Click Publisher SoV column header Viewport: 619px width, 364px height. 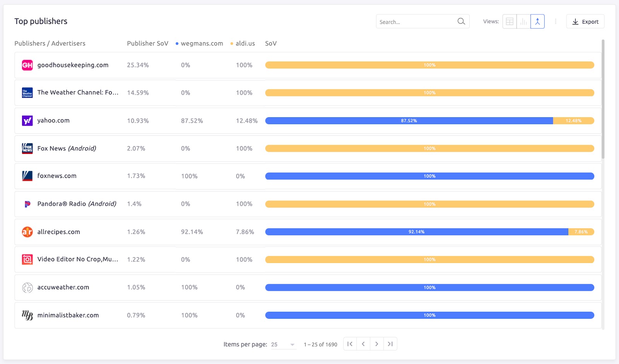pyautogui.click(x=147, y=43)
